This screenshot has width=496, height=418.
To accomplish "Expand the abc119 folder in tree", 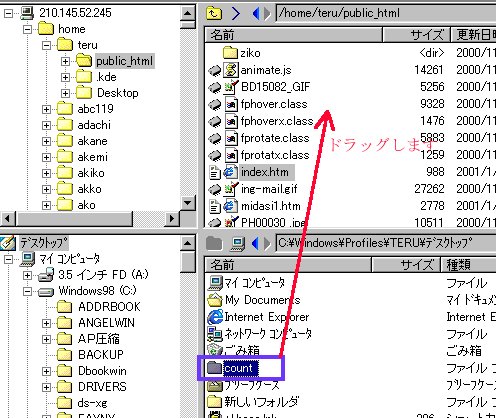I will click(x=46, y=109).
